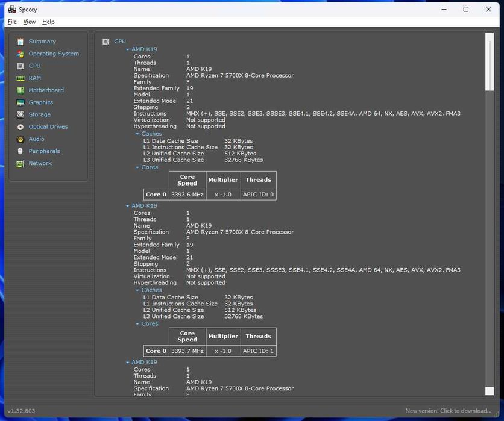Collapse the first Caches section
This screenshot has width=504, height=421.
tap(137, 134)
